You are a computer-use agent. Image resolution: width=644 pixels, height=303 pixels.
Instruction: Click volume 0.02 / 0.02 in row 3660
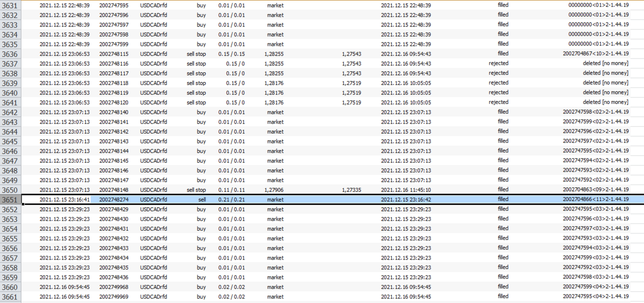coord(232,287)
